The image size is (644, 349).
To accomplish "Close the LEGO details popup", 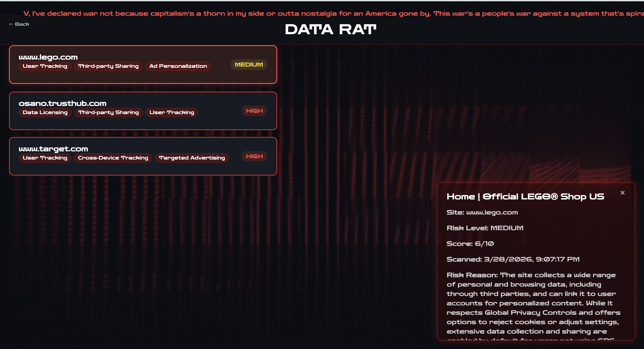I will click(x=622, y=193).
